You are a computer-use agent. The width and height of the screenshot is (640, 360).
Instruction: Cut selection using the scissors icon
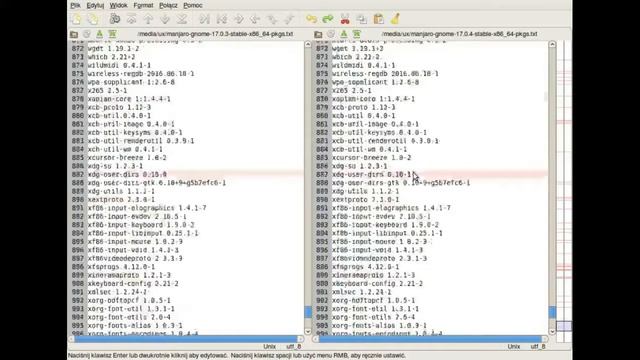(x=345, y=19)
